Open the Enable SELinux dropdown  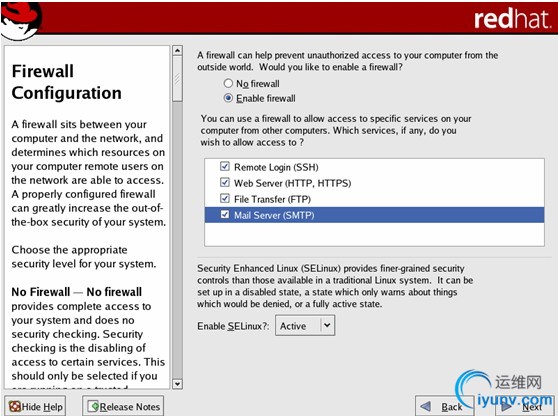[305, 325]
